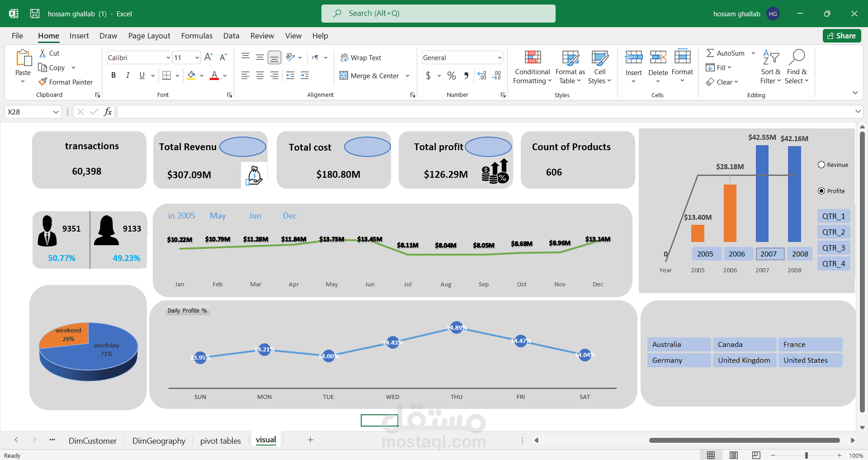Toggle the QTR_2 slicer button
The width and height of the screenshot is (868, 460).
(834, 232)
